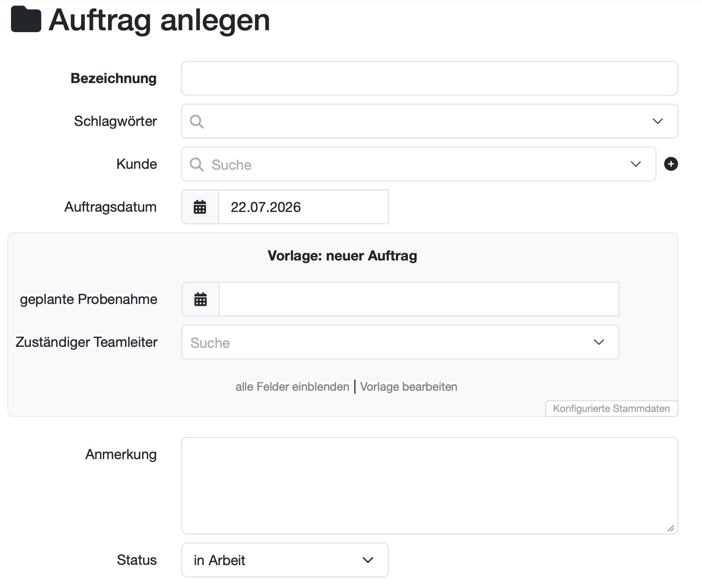
Task: Click the Status label
Action: (x=137, y=560)
